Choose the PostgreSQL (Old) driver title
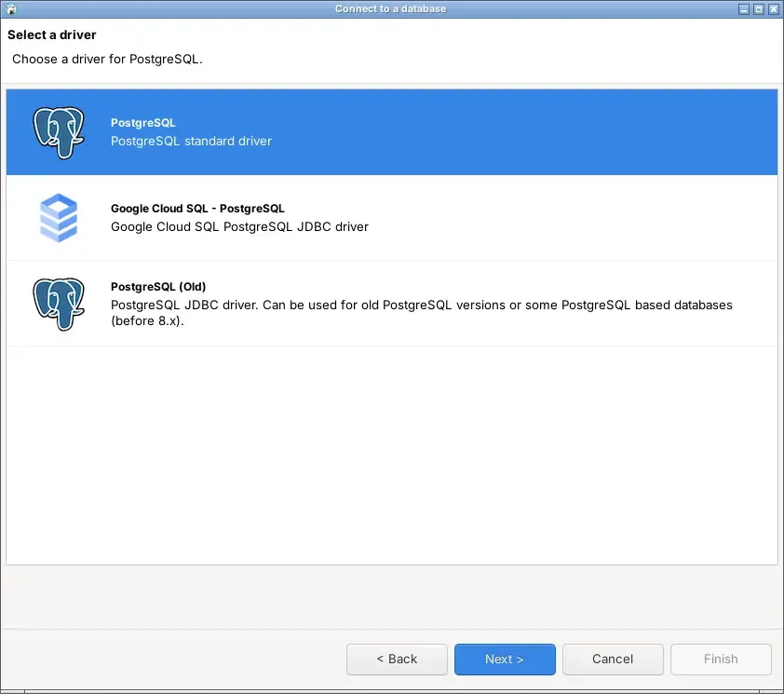 click(x=158, y=287)
